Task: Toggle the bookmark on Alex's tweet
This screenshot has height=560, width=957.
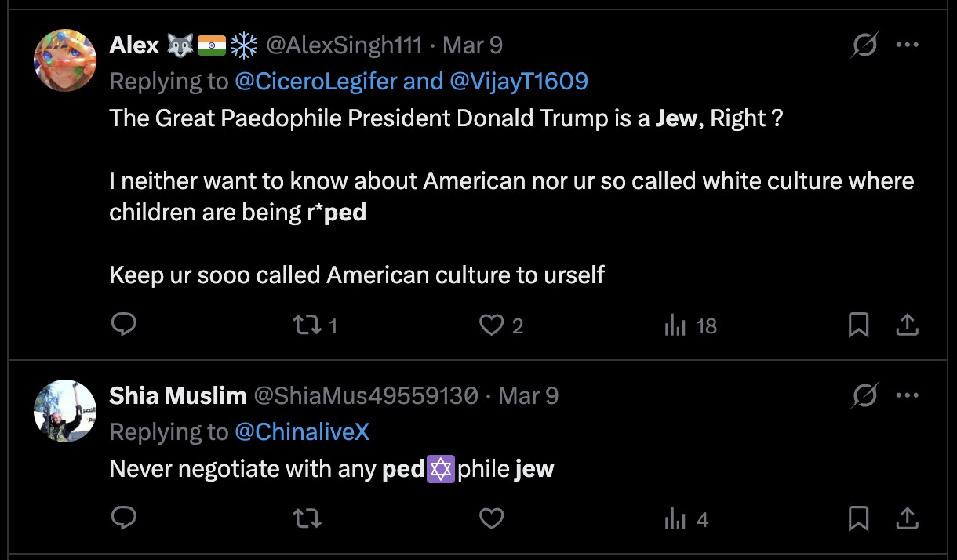Action: (859, 325)
